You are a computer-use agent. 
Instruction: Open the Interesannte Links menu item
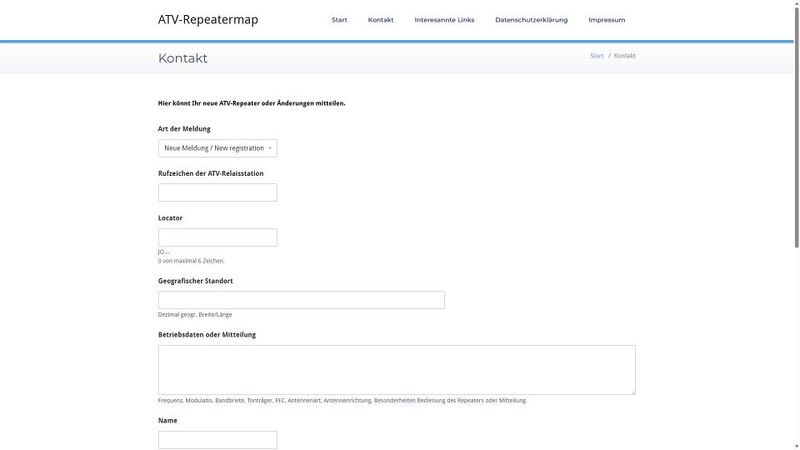[444, 20]
